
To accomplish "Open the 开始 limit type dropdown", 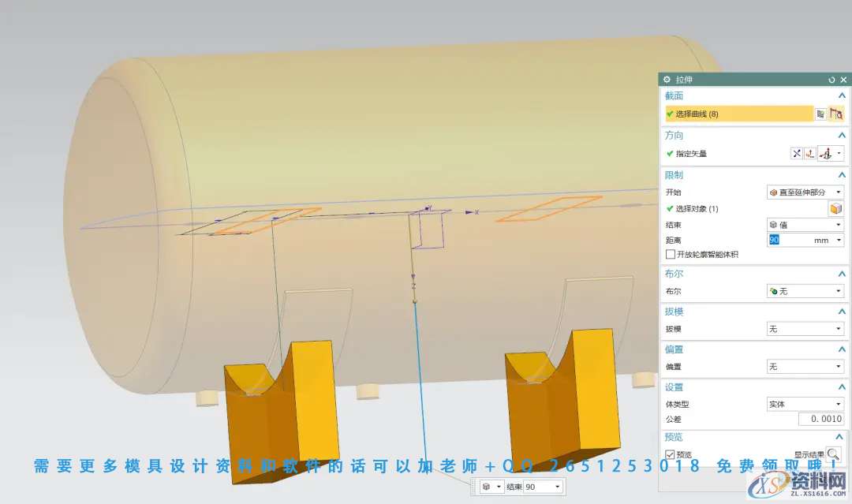I will pos(805,192).
